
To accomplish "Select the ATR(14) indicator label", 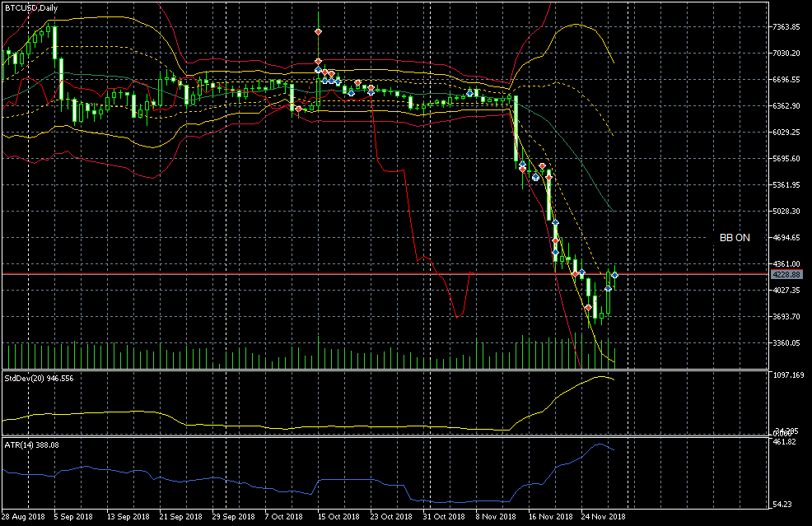I will point(32,445).
